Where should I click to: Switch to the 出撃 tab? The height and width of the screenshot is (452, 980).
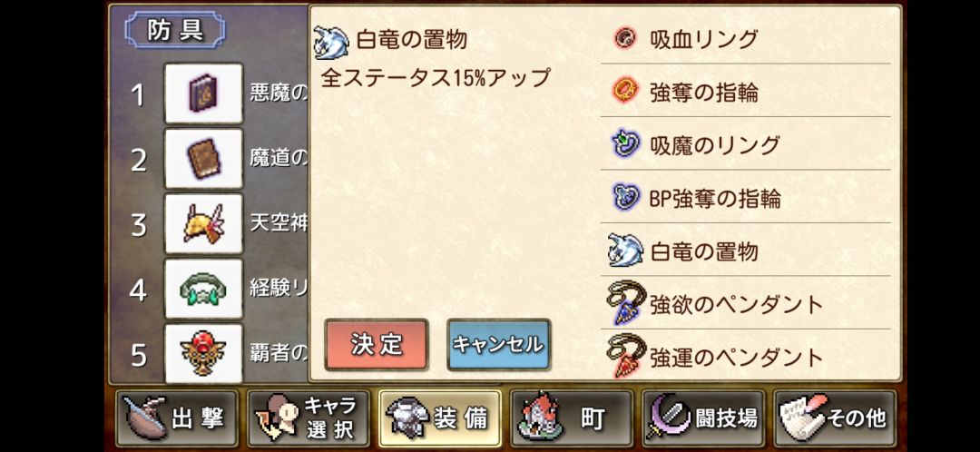(177, 418)
